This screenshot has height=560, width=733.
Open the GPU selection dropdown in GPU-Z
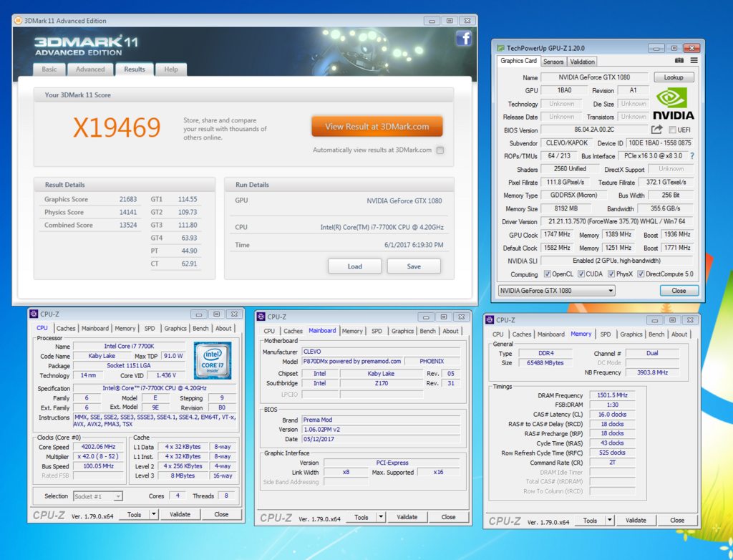pos(556,291)
